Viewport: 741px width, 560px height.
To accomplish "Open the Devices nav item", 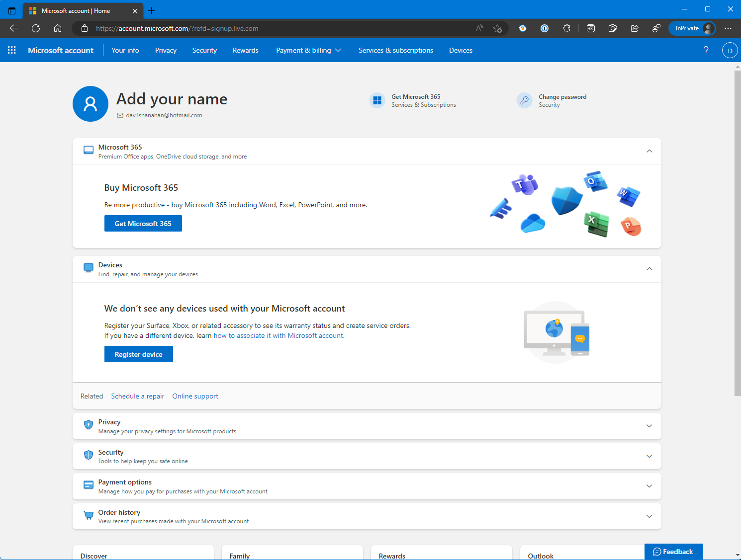I will 461,50.
